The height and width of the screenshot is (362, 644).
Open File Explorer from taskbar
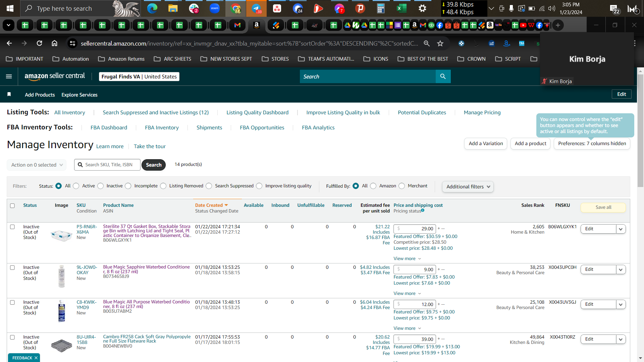(173, 8)
